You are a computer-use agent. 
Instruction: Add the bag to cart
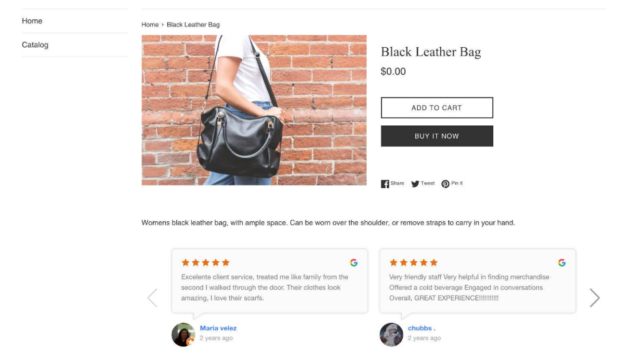click(437, 108)
